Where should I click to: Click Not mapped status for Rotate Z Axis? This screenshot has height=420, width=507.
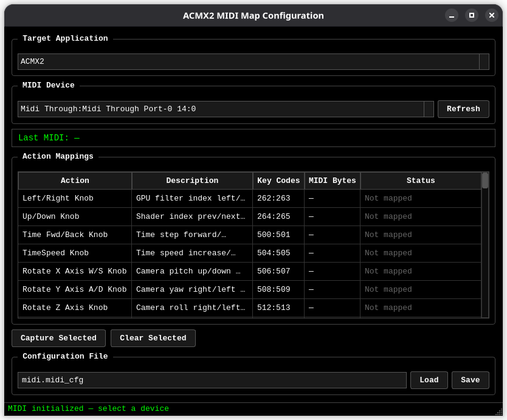[421, 308]
